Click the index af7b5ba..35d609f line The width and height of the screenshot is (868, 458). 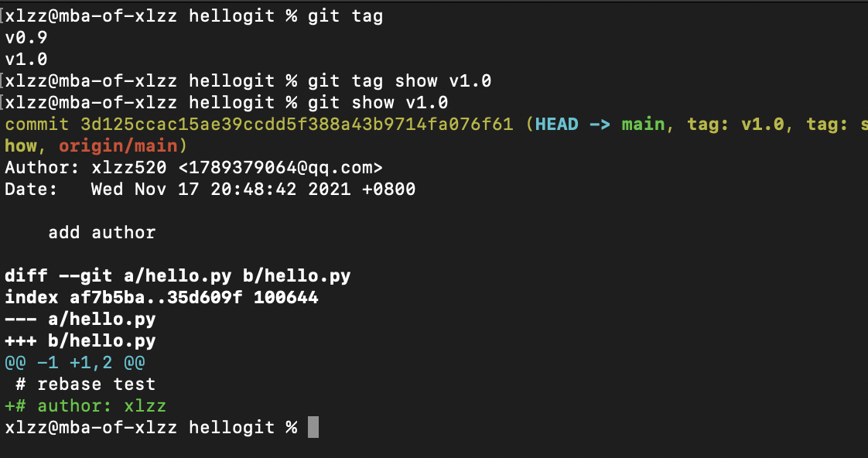(162, 297)
